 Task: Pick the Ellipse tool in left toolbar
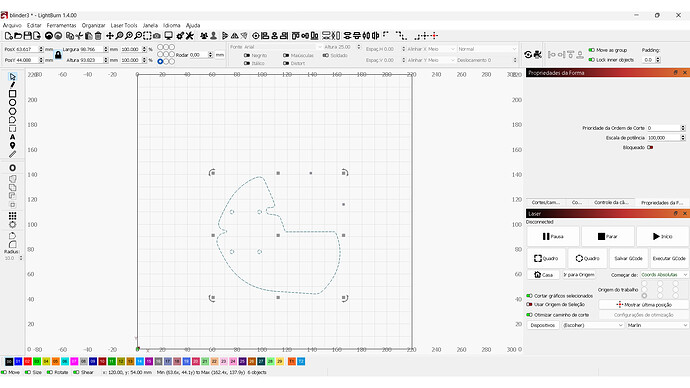pos(12,102)
